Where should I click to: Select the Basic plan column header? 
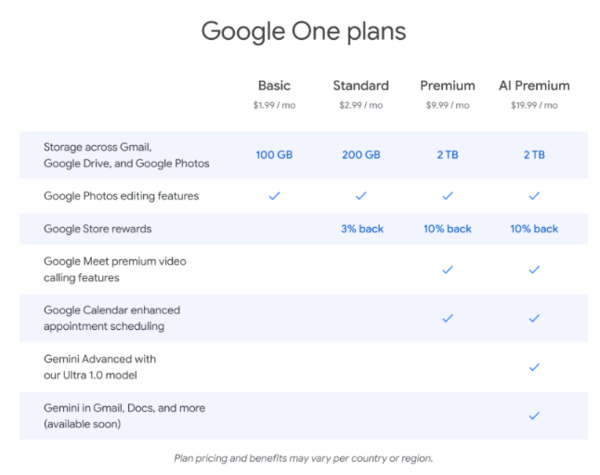[x=274, y=85]
